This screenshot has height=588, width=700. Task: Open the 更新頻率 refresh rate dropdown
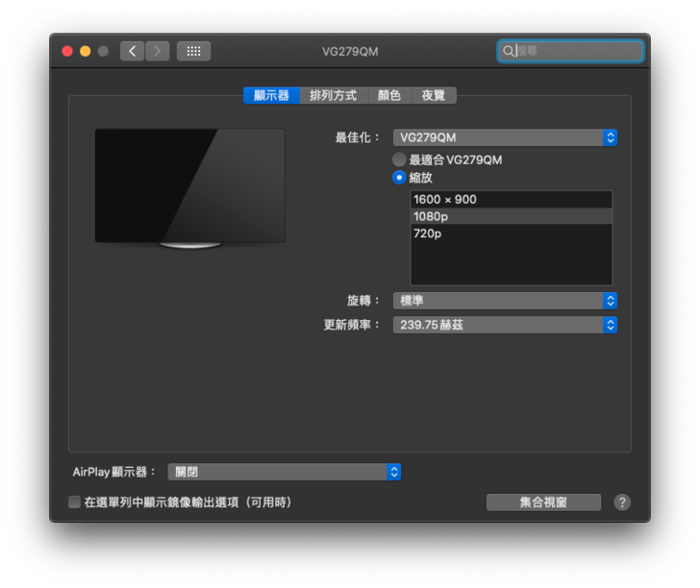(505, 325)
